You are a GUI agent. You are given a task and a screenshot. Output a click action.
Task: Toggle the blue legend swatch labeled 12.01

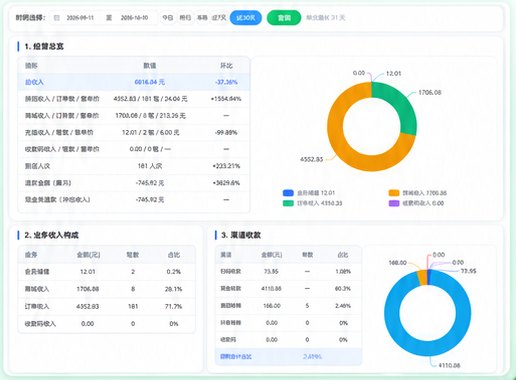[x=288, y=193]
